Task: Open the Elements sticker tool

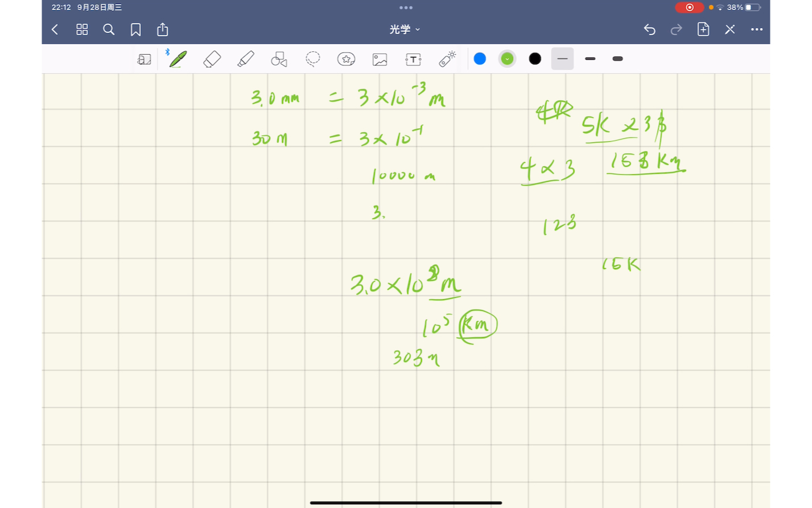Action: (346, 59)
